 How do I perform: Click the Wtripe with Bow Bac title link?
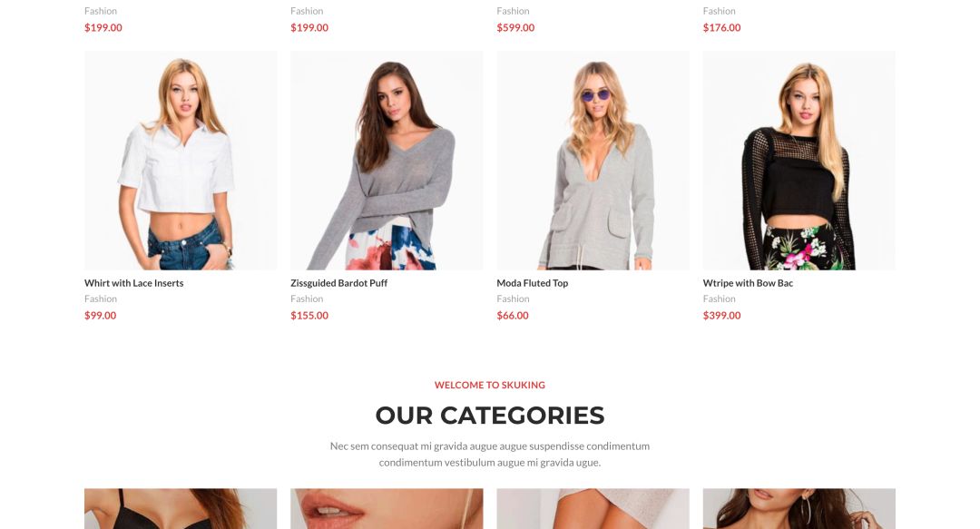(x=748, y=283)
